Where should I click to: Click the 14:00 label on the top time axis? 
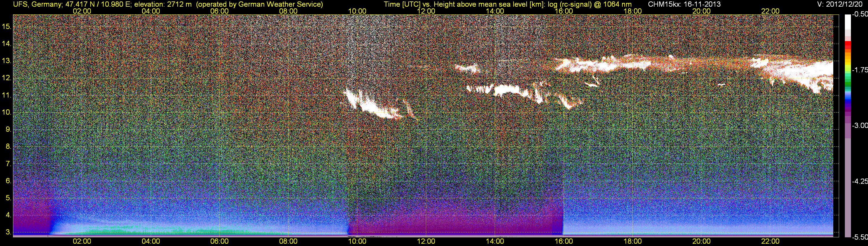(495, 11)
